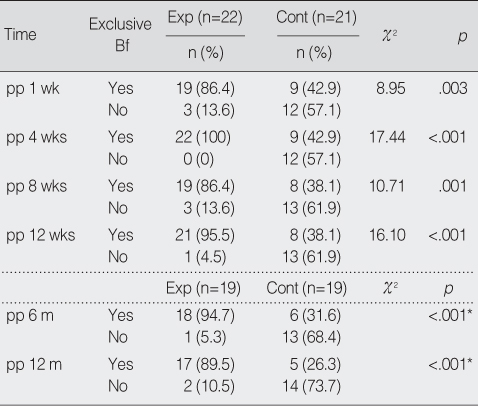Select the pp 4 wks row label
478x406 pixels.
tap(36, 138)
